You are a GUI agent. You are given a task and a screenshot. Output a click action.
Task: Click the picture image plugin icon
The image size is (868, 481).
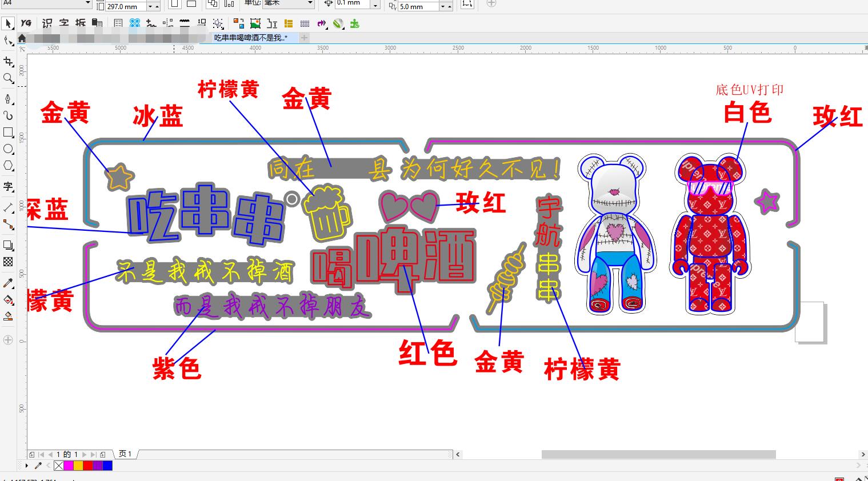tap(255, 23)
